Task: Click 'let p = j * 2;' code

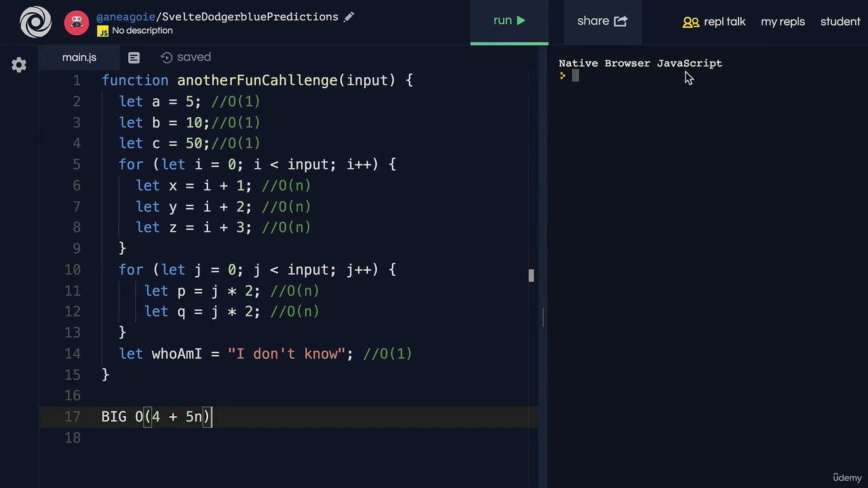Action: pos(202,291)
